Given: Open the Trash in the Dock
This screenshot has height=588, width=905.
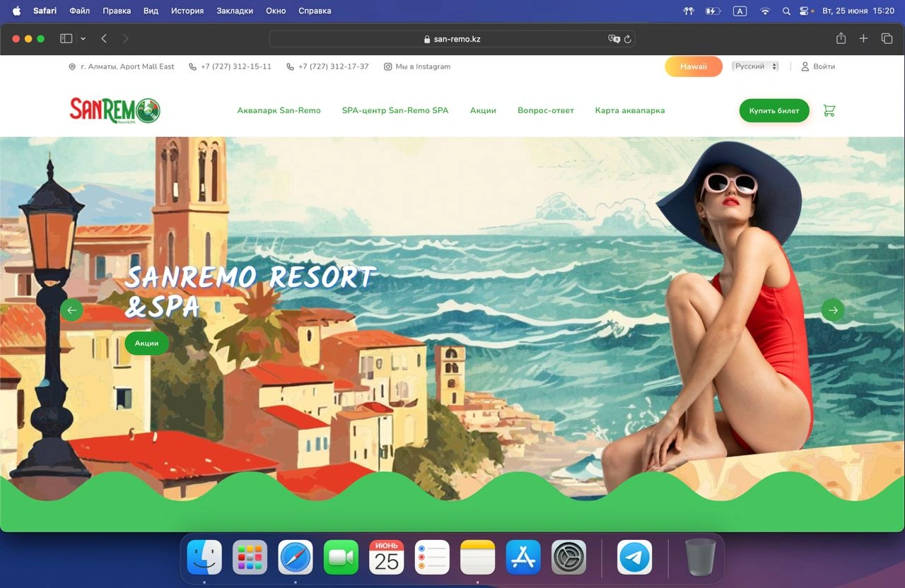Looking at the screenshot, I should click(x=701, y=558).
